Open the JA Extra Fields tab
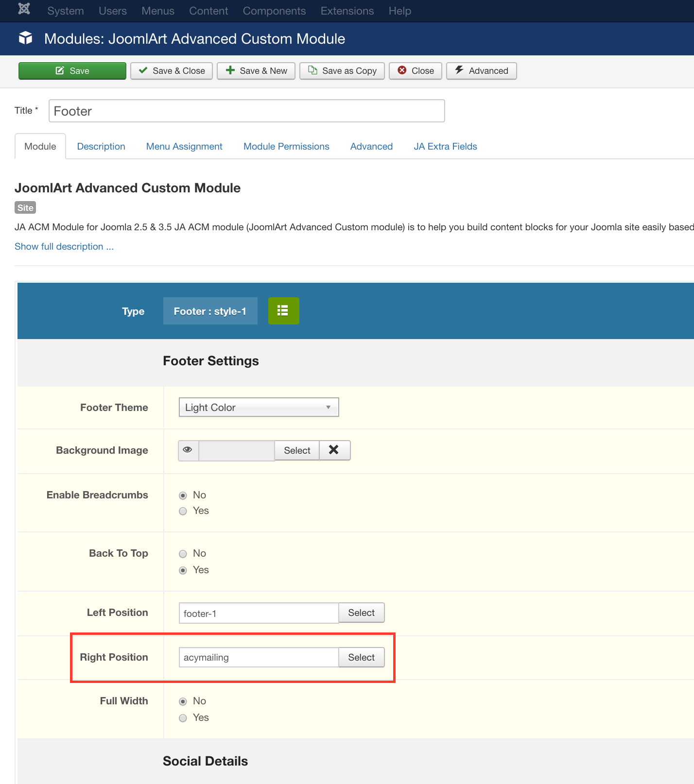Image resolution: width=694 pixels, height=784 pixels. pos(445,147)
